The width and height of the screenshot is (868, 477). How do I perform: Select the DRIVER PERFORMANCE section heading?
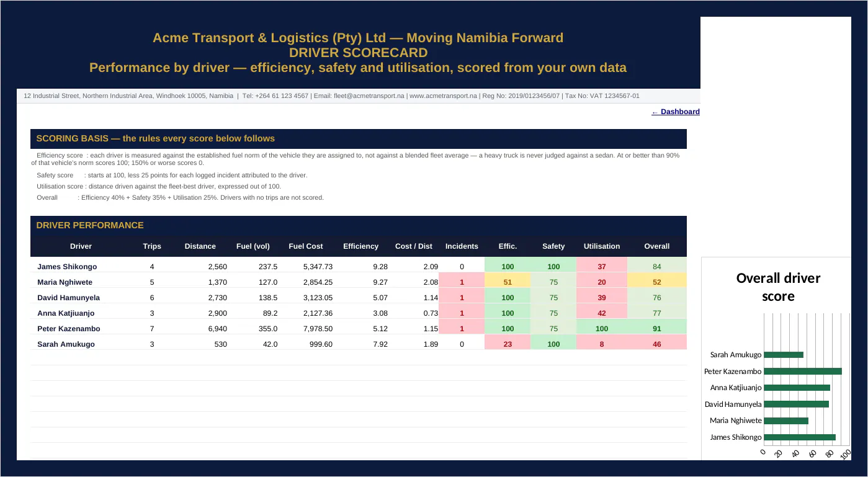(90, 225)
